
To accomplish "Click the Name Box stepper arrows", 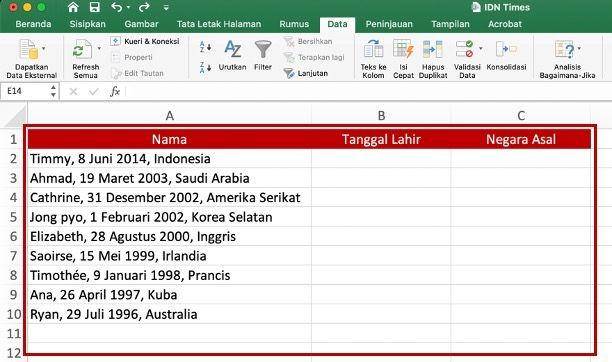I will point(53,91).
